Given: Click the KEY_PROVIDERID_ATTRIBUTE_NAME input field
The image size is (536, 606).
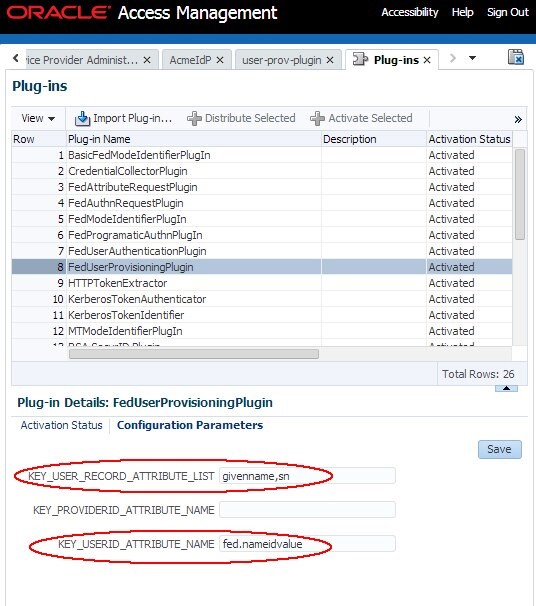Looking at the screenshot, I should click(x=307, y=510).
